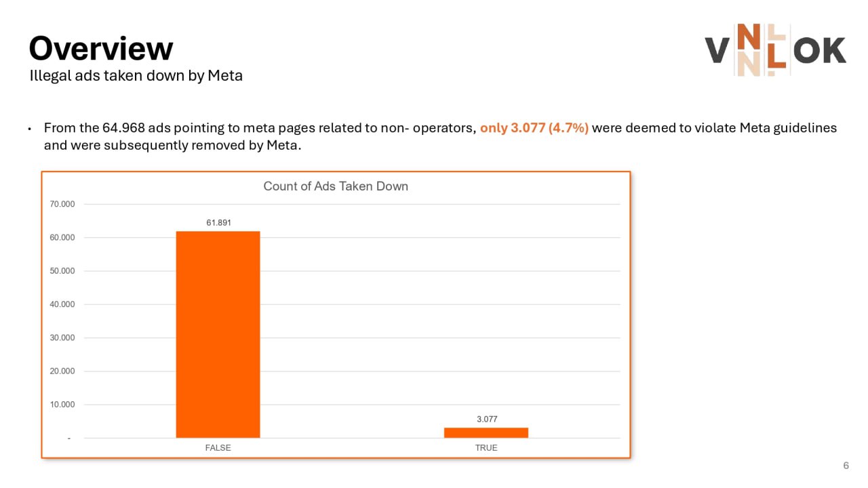The width and height of the screenshot is (868, 488).
Task: Click the 30.000 y-axis label
Action: click(62, 338)
